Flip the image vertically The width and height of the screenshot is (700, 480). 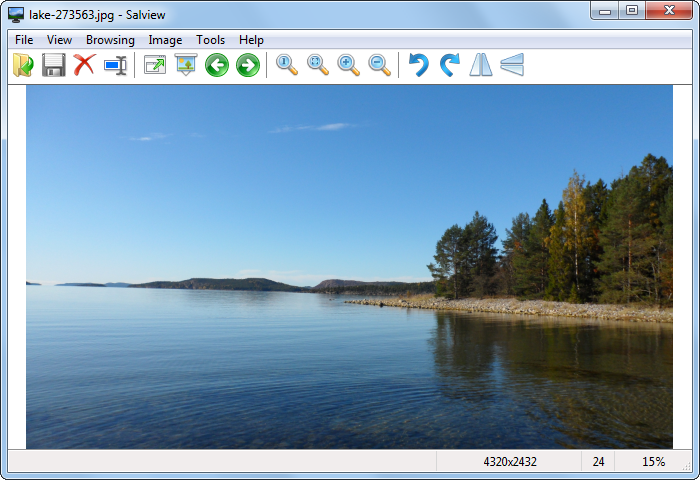tap(512, 65)
